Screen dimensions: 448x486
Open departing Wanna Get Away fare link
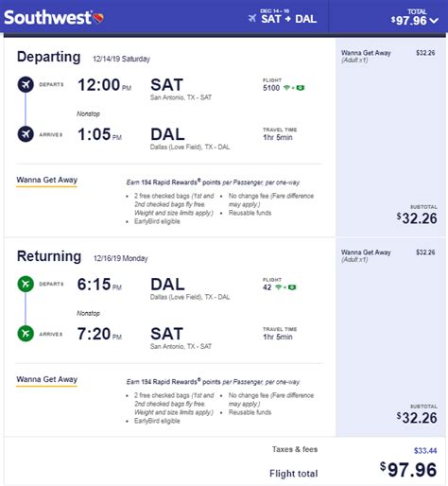[x=46, y=180]
